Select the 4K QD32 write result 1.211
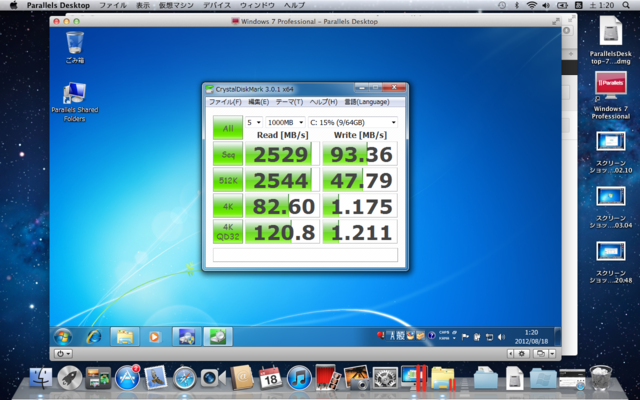The width and height of the screenshot is (640, 400). pos(360,231)
